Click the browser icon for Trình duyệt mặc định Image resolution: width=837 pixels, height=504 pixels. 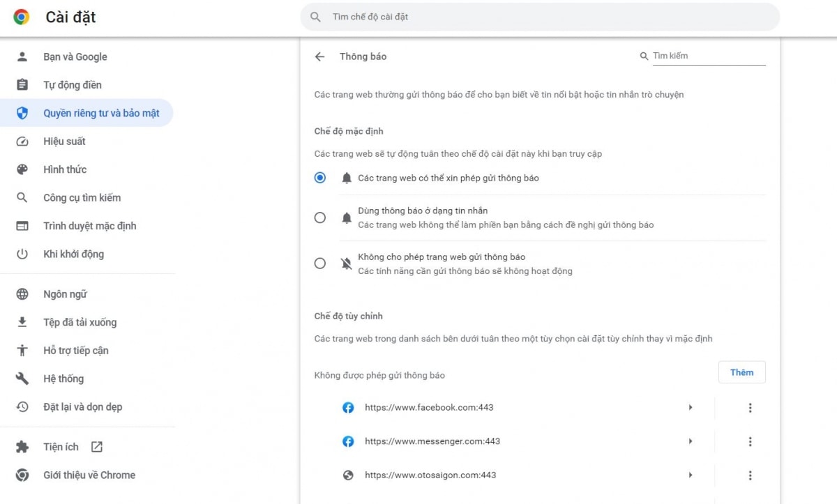(x=22, y=226)
